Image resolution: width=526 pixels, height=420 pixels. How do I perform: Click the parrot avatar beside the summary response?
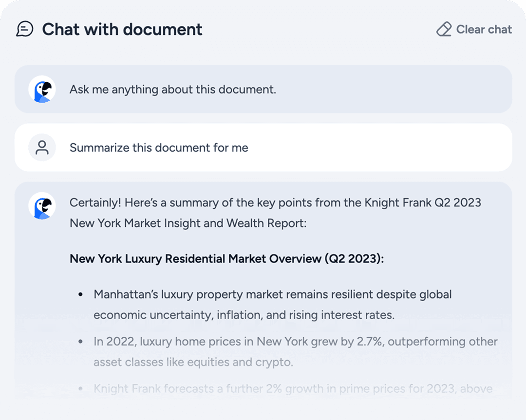(x=42, y=205)
